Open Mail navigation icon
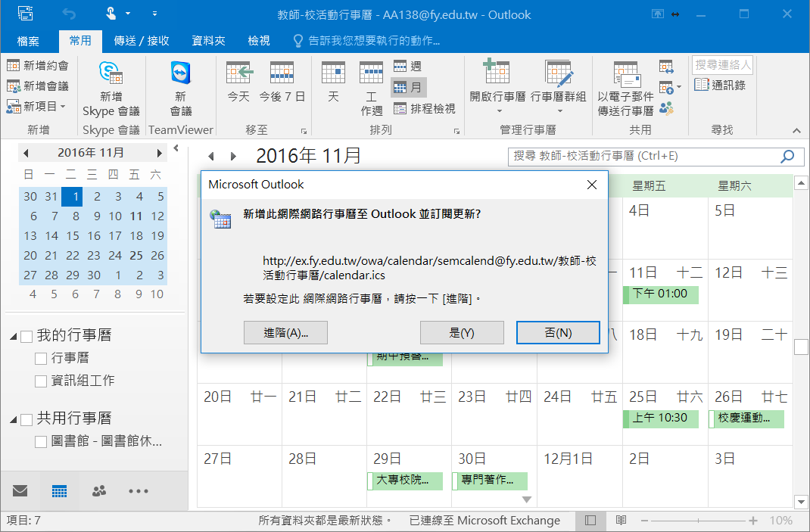Viewport: 810px width, 532px height. (x=20, y=490)
